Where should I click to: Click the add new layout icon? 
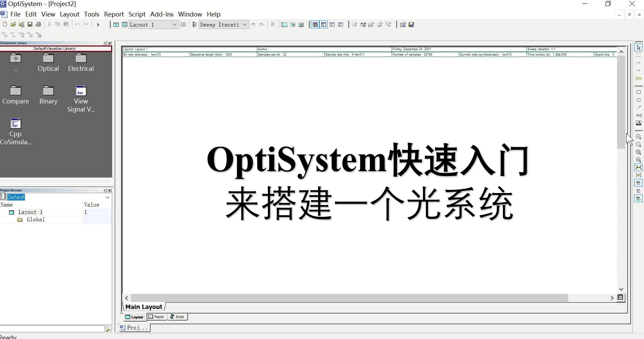coord(116,25)
